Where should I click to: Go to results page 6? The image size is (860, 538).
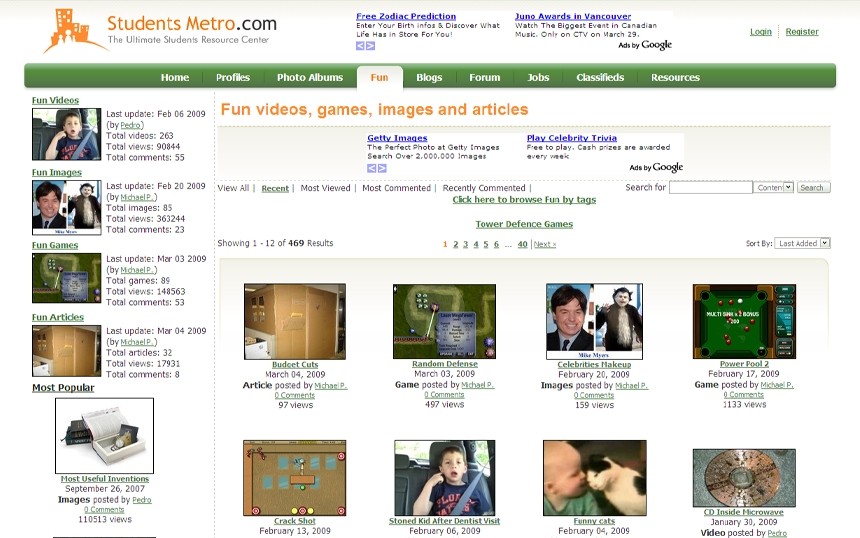tap(496, 245)
